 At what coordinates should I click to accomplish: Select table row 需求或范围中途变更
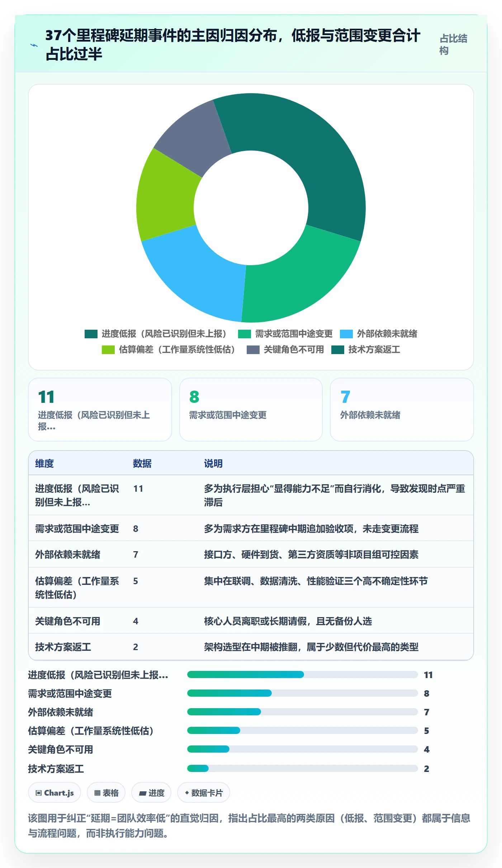click(251, 528)
